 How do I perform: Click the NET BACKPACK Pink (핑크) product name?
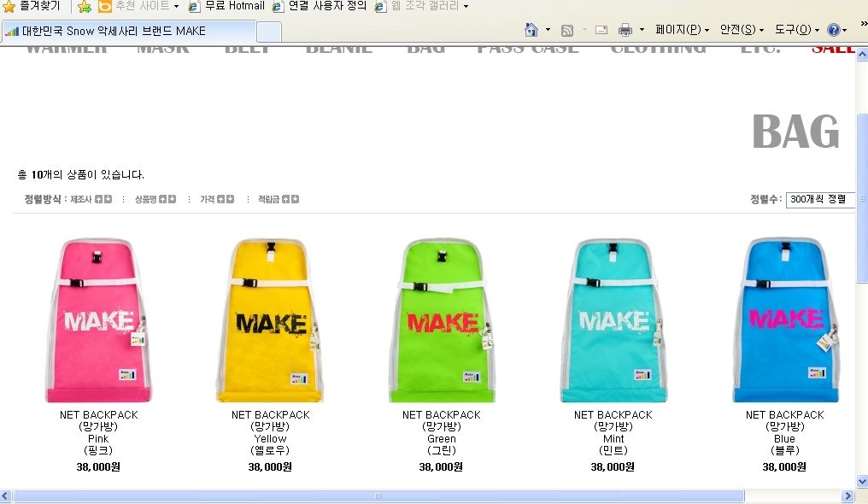(98, 432)
